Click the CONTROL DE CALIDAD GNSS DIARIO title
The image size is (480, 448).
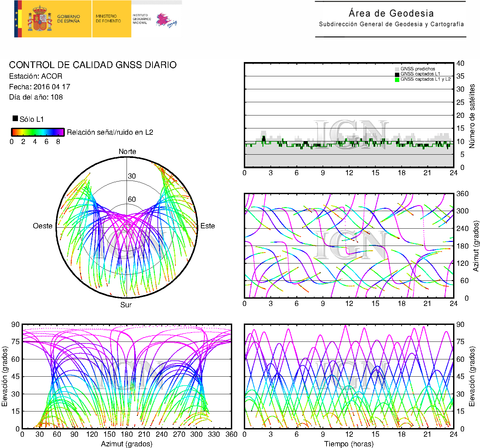pos(93,65)
